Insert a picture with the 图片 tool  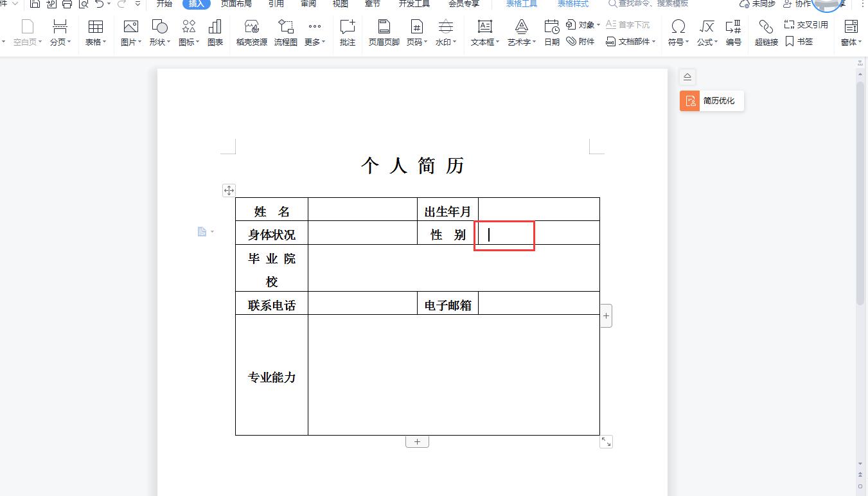129,32
